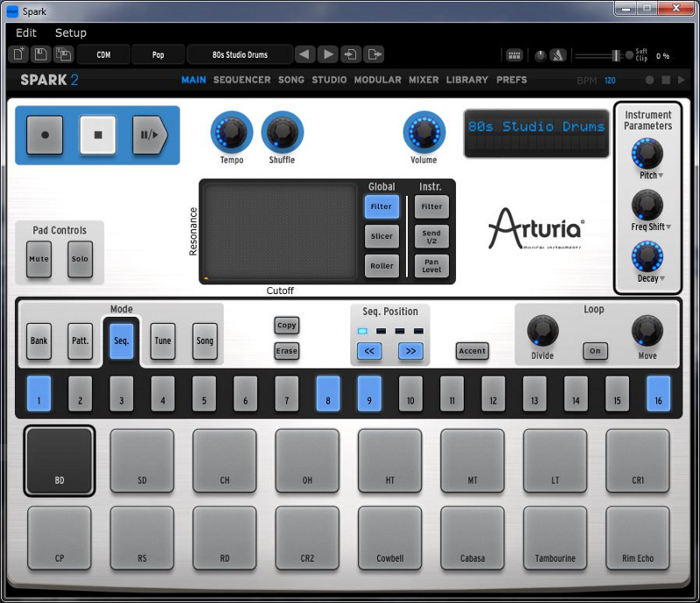Open the Setup menu

(71, 32)
